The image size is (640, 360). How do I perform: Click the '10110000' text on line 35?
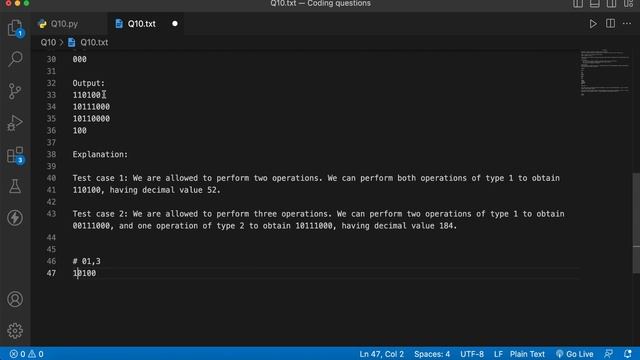[91, 118]
